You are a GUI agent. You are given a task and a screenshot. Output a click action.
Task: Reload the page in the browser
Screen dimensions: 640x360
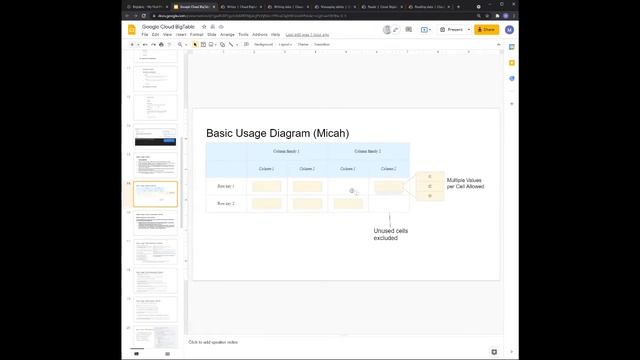(144, 16)
